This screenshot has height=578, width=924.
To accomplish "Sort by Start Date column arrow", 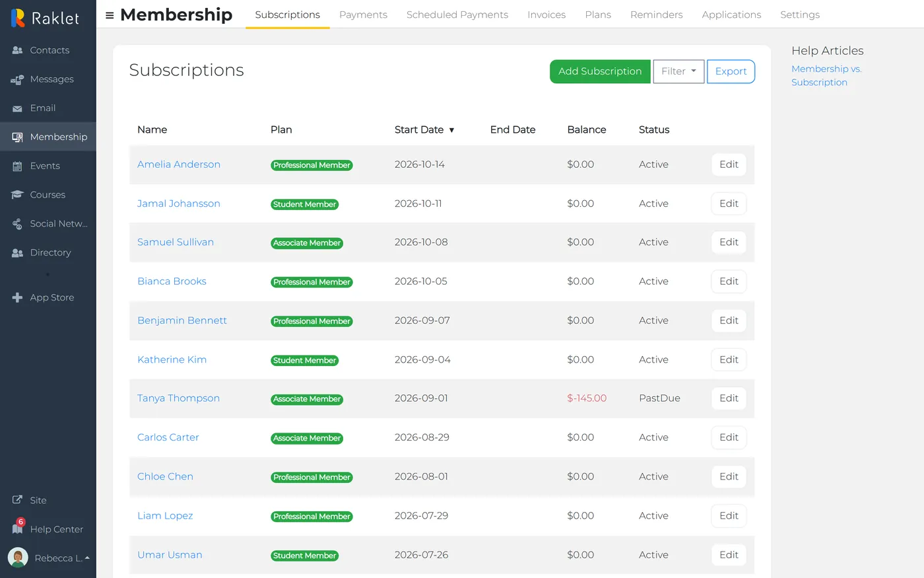I will click(x=451, y=130).
